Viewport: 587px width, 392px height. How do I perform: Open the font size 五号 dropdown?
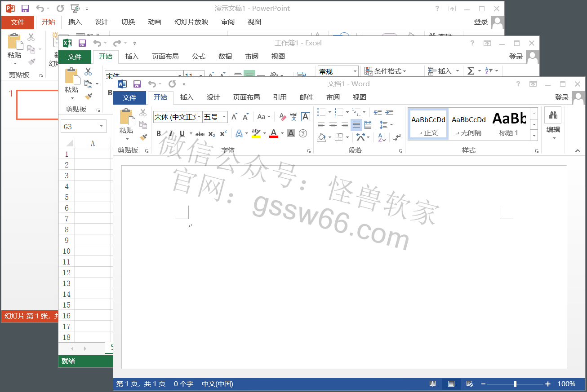coord(224,117)
